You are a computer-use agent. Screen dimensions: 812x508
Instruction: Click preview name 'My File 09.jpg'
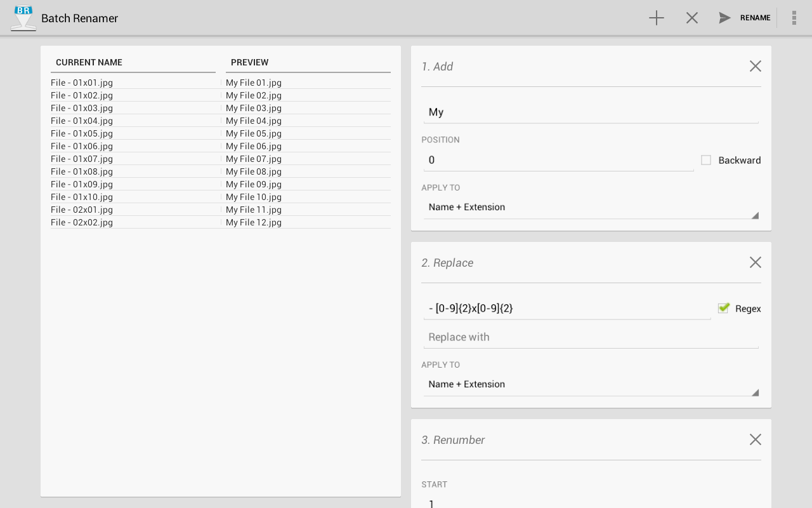[254, 184]
